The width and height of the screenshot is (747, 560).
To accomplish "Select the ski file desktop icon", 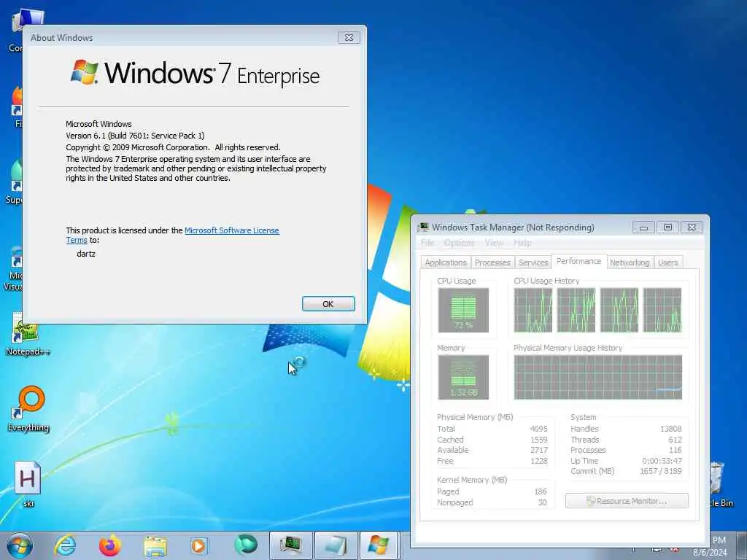I will [28, 484].
